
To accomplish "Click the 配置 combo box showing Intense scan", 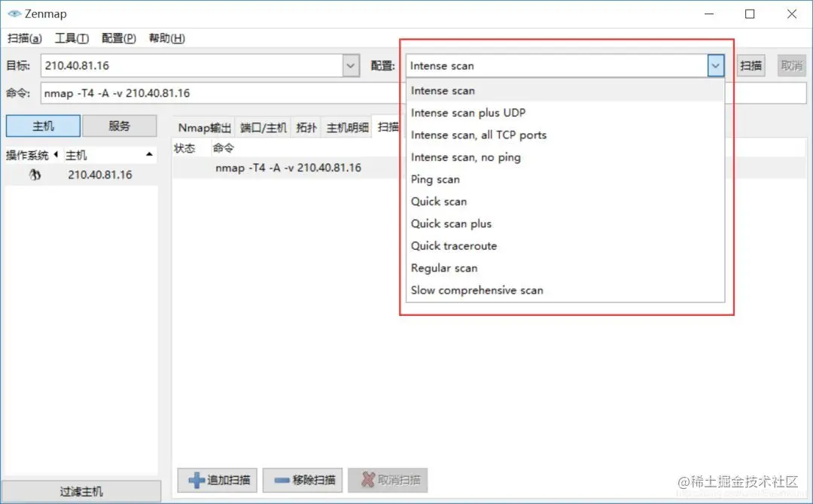I will [x=557, y=65].
